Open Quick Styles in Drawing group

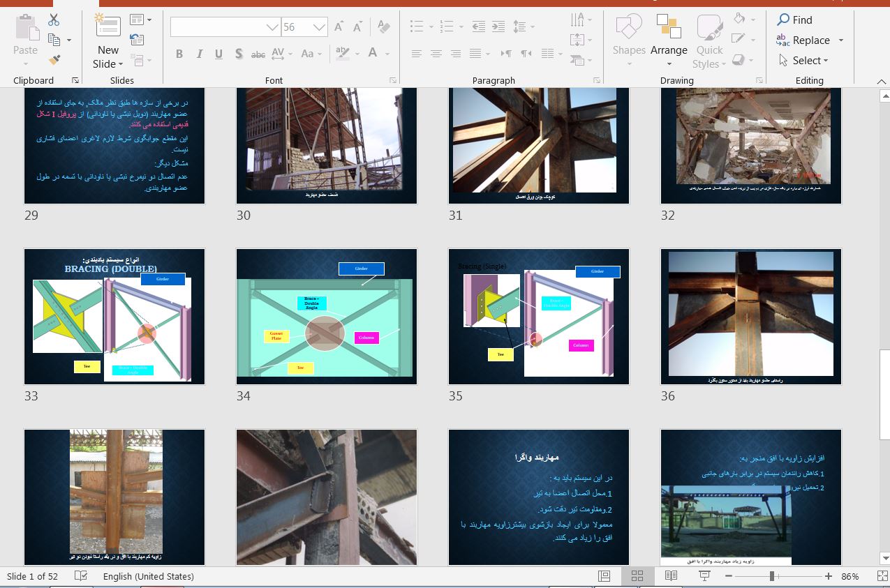(x=709, y=43)
